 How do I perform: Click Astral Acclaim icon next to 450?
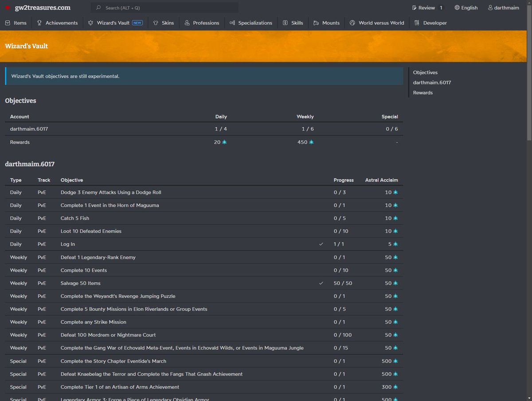(x=311, y=142)
